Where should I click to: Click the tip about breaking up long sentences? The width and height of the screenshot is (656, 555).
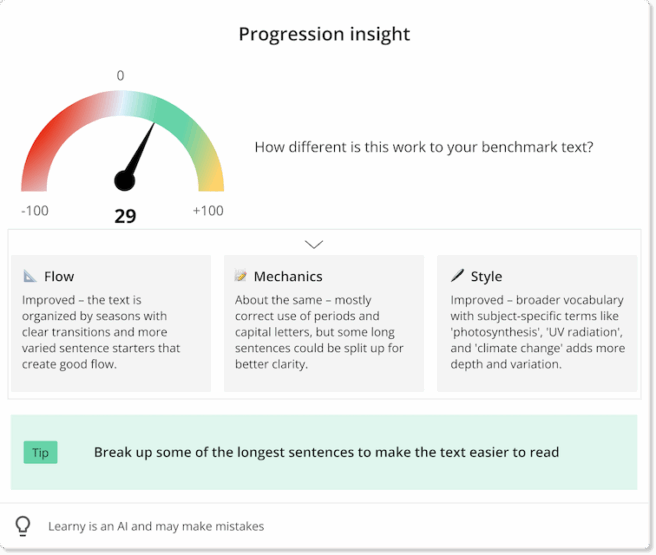[x=326, y=452]
